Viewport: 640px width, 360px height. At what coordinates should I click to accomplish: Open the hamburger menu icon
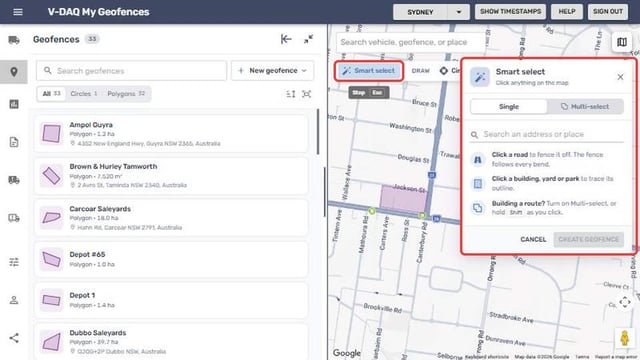click(x=18, y=12)
